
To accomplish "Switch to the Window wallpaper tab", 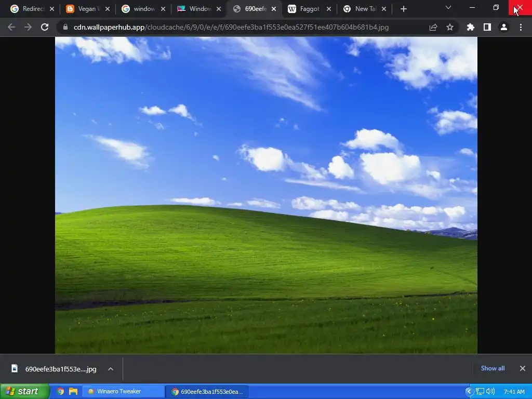I will (x=195, y=9).
